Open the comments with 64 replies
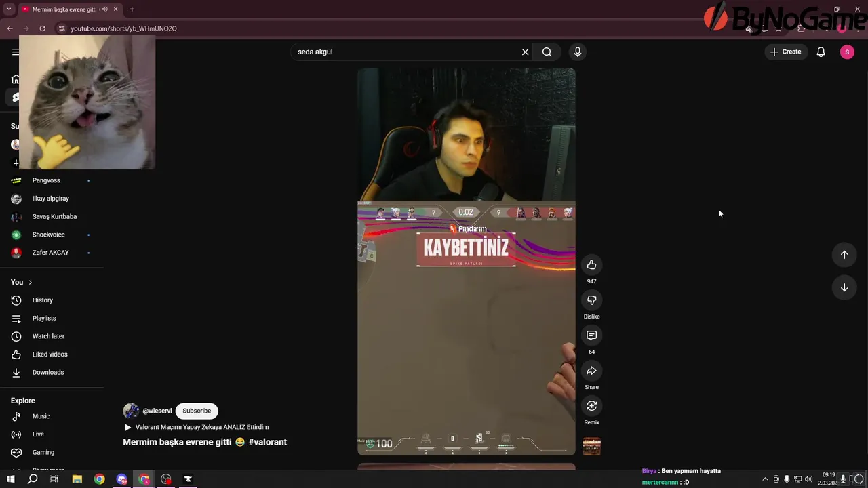The width and height of the screenshot is (868, 488). click(x=591, y=335)
